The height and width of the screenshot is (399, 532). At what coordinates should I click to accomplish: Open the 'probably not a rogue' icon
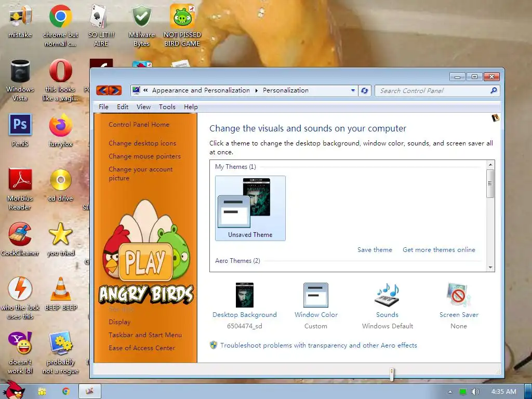pyautogui.click(x=60, y=353)
